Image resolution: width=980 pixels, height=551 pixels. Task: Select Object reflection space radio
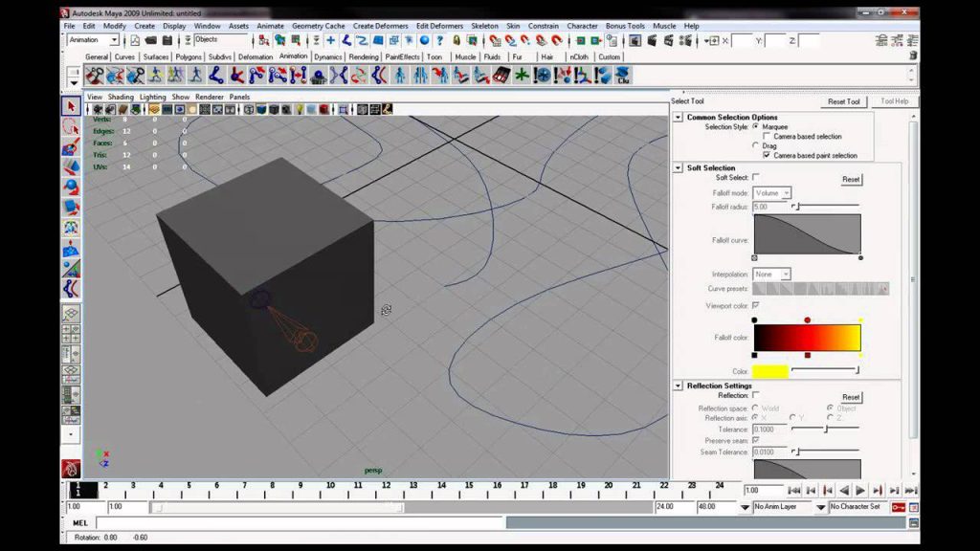(830, 408)
